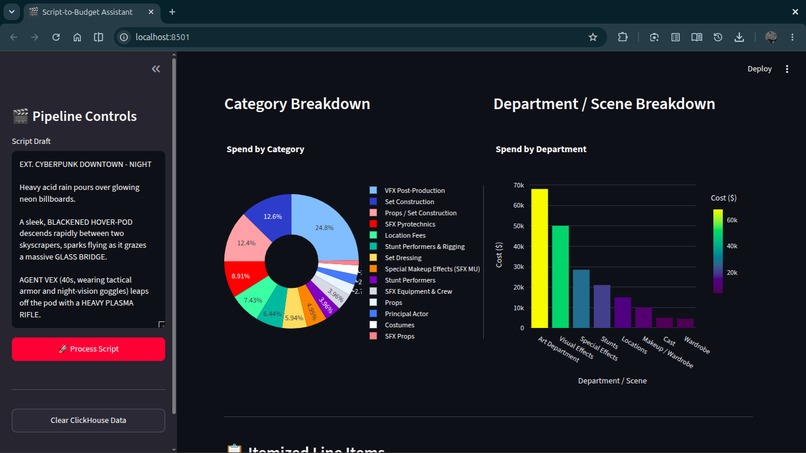The width and height of the screenshot is (806, 453).
Task: Click the Cost ($) color scale bar
Action: (718, 251)
